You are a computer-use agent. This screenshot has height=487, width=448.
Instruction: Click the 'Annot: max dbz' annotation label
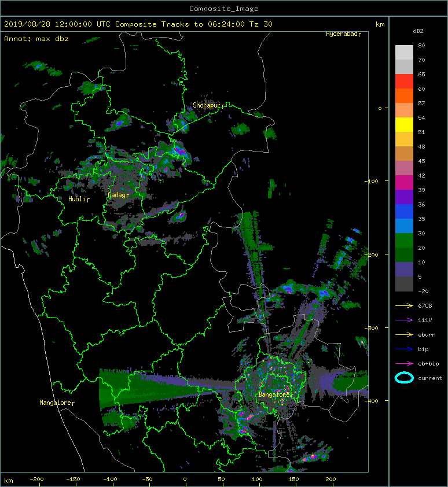(36, 39)
